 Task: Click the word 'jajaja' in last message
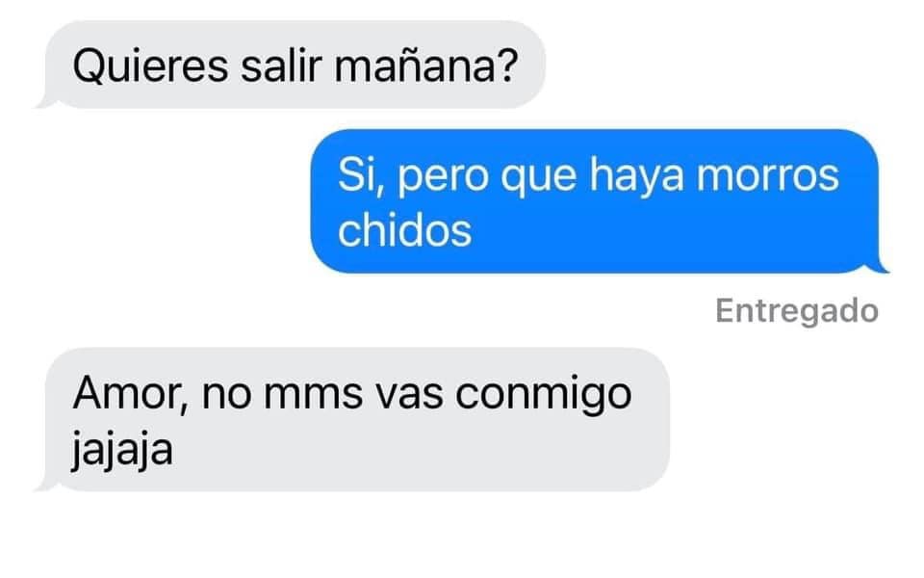tap(122, 450)
